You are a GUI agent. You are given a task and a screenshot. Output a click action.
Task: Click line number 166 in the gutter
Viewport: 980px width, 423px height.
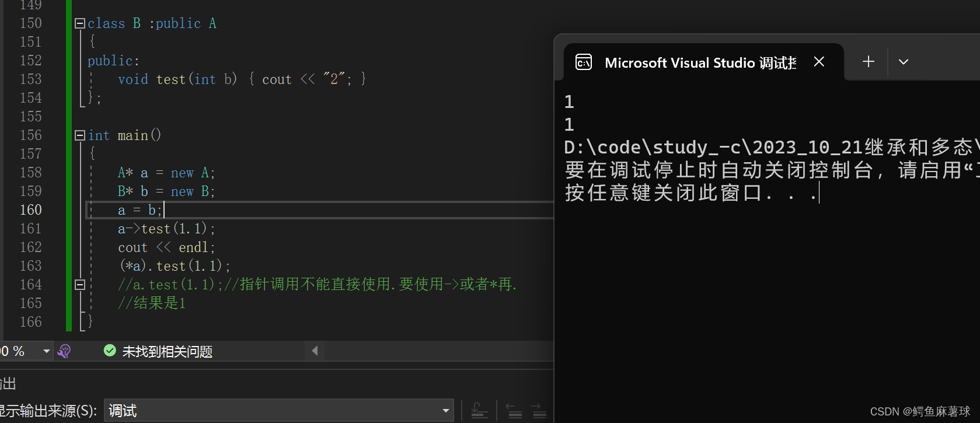point(31,322)
